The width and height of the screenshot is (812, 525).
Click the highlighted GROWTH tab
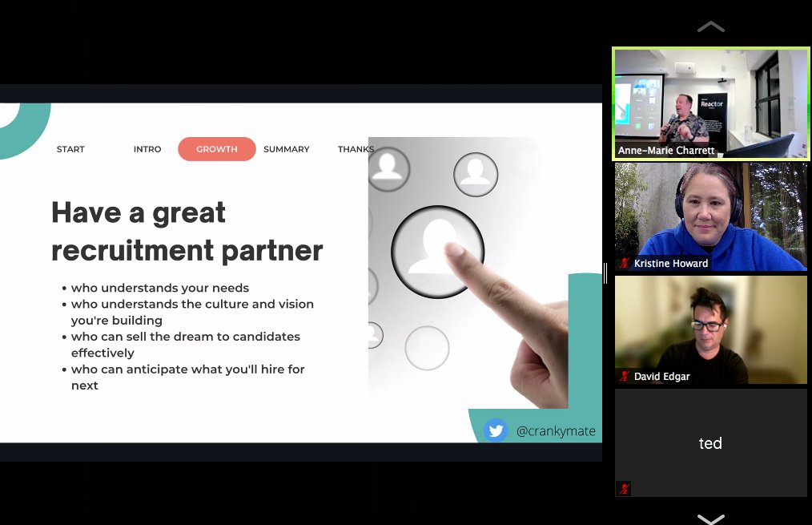(216, 149)
